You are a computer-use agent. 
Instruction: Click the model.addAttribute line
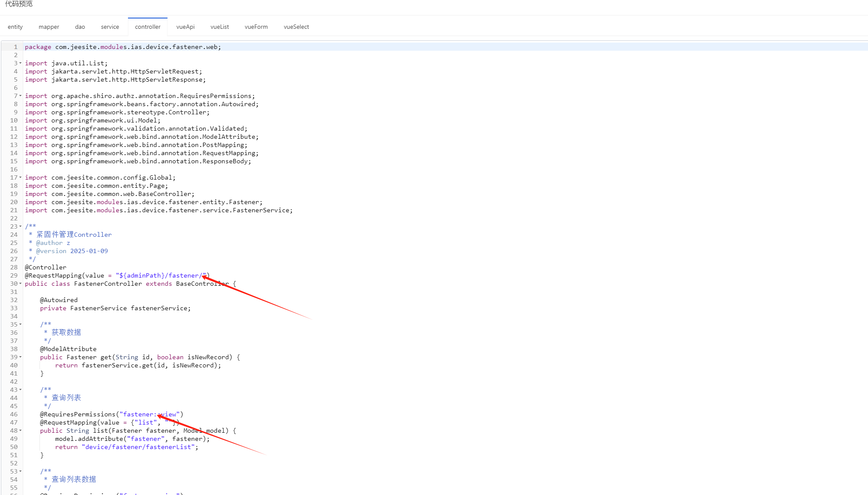point(132,439)
